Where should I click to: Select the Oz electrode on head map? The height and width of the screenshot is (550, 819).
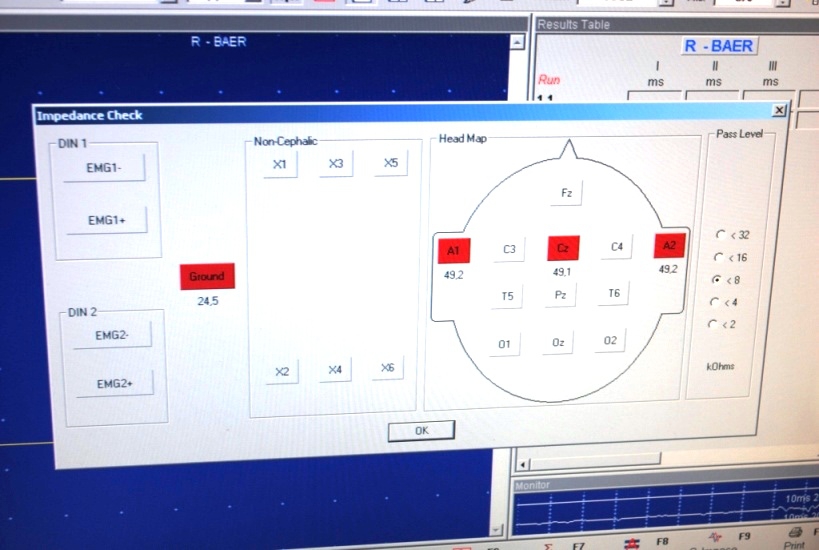point(558,343)
